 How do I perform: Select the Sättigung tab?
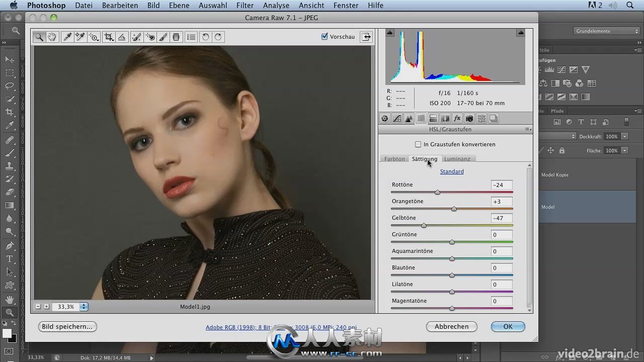[425, 159]
